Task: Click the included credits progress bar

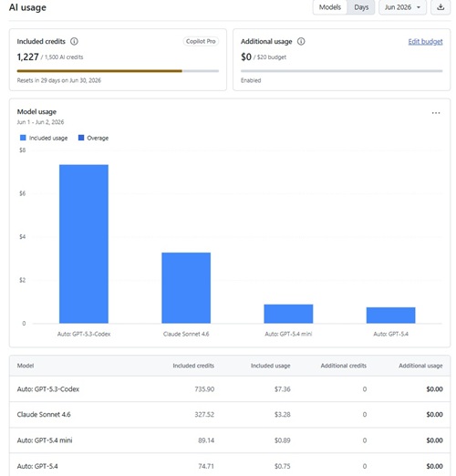Action: [x=118, y=71]
